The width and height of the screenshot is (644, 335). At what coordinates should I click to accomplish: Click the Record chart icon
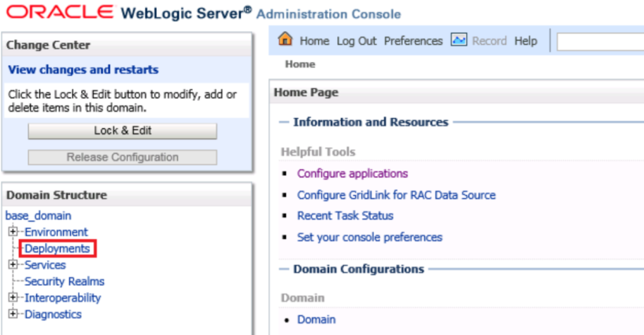[x=459, y=40]
